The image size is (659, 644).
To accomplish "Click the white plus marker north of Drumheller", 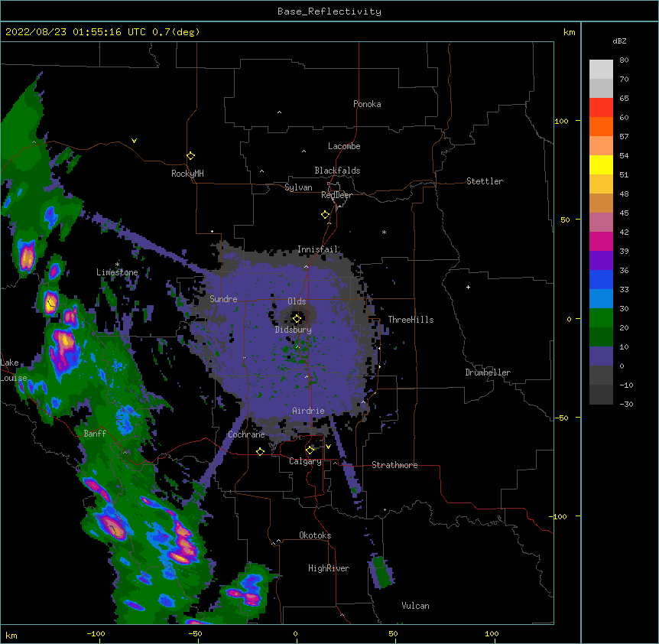I will [468, 287].
